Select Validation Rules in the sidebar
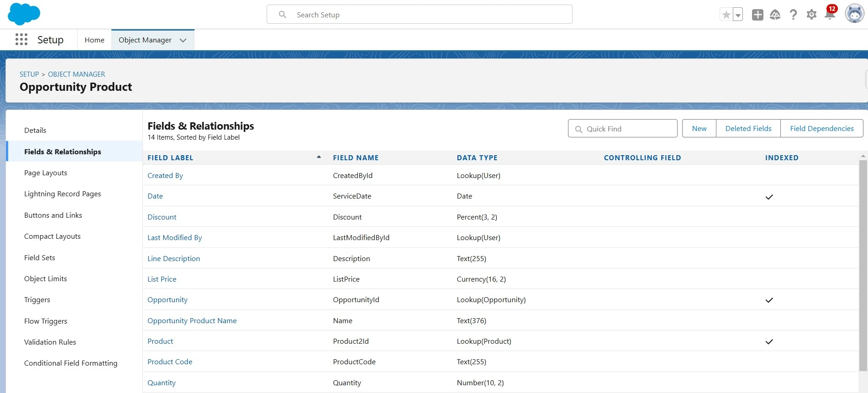 50,342
